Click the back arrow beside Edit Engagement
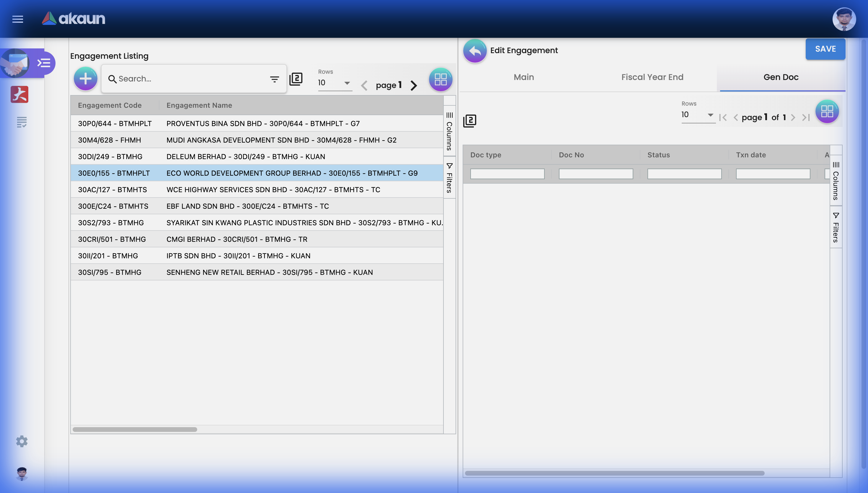 point(475,51)
